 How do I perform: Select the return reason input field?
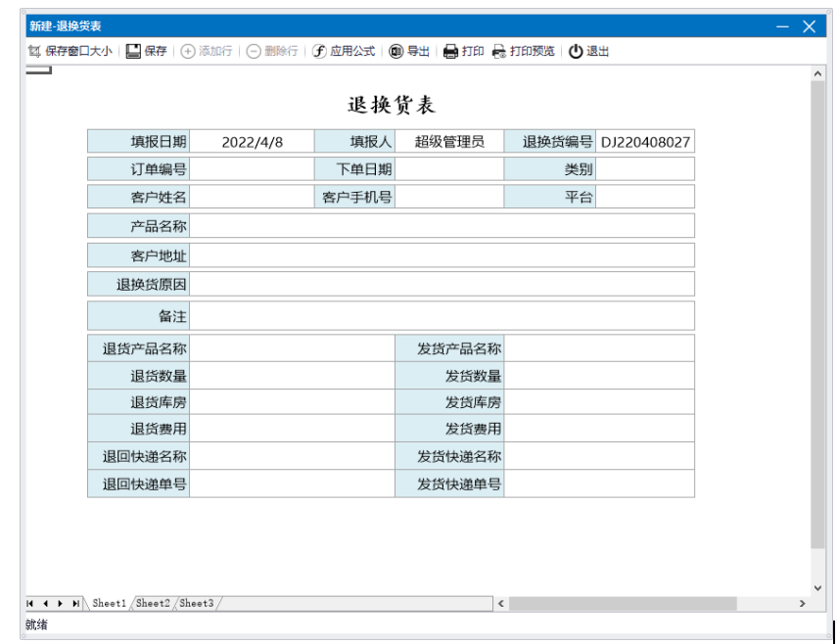point(442,285)
